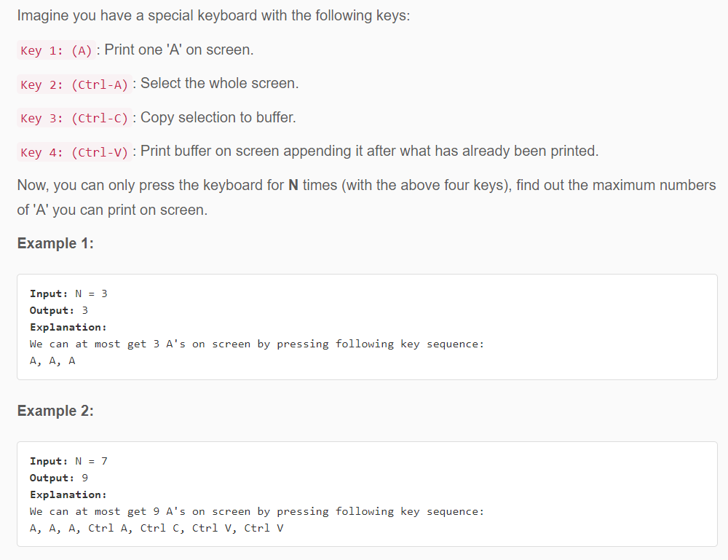Click the "Output: 9" line
Image resolution: width=728 pixels, height=560 pixels.
59,478
